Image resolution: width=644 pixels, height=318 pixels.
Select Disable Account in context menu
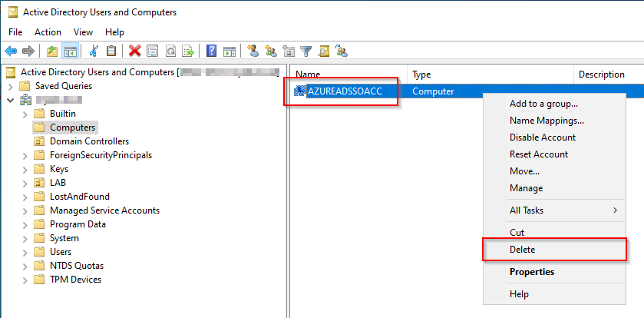point(554,137)
